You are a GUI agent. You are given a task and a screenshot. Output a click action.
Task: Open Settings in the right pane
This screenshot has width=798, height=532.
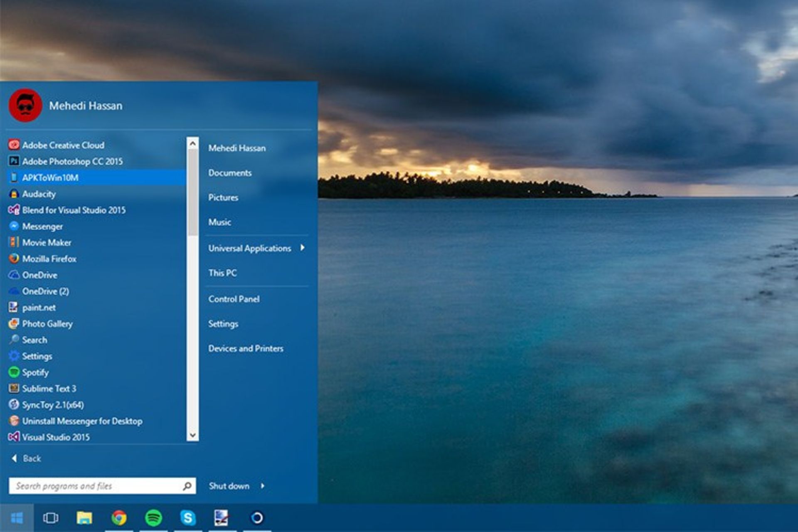pyautogui.click(x=223, y=324)
